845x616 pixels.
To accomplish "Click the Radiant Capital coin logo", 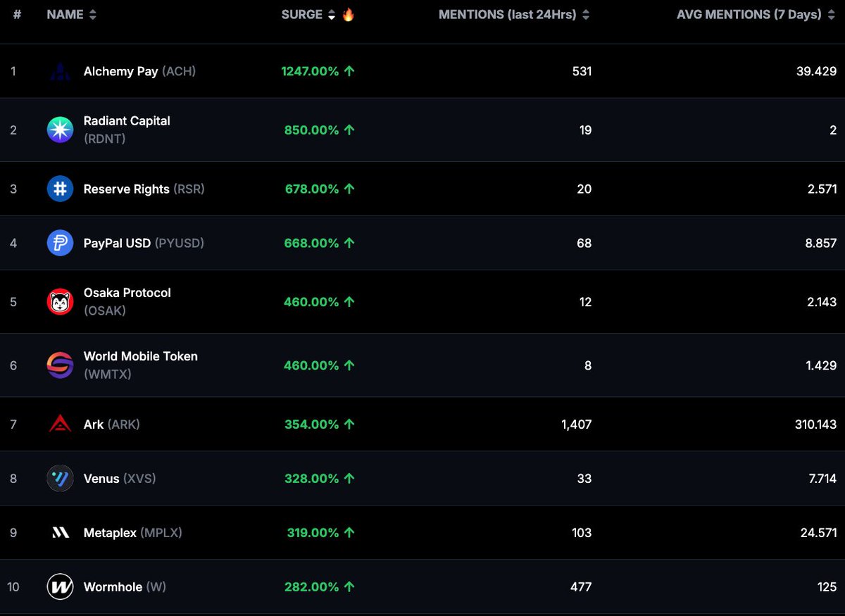I will click(60, 130).
